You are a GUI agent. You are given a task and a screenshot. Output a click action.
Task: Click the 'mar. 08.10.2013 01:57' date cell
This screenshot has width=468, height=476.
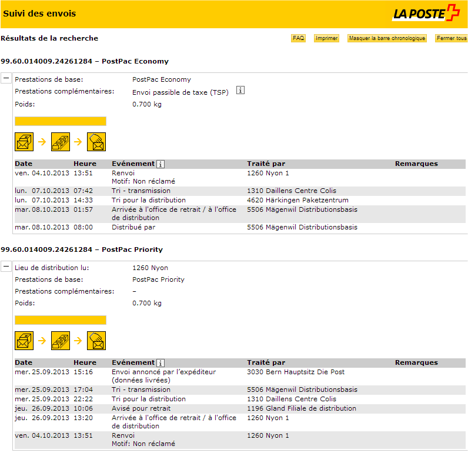42,209
